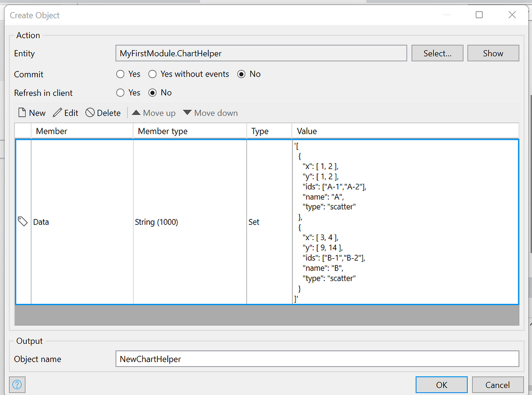Select the Data member row
532x395 pixels.
[x=81, y=222]
